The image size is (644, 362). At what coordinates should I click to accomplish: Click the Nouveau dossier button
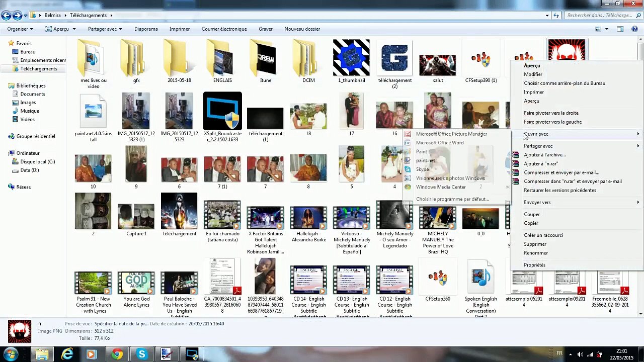pyautogui.click(x=302, y=29)
